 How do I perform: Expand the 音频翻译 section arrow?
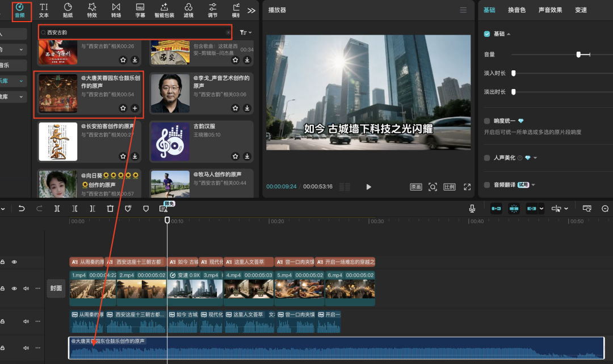(534, 185)
